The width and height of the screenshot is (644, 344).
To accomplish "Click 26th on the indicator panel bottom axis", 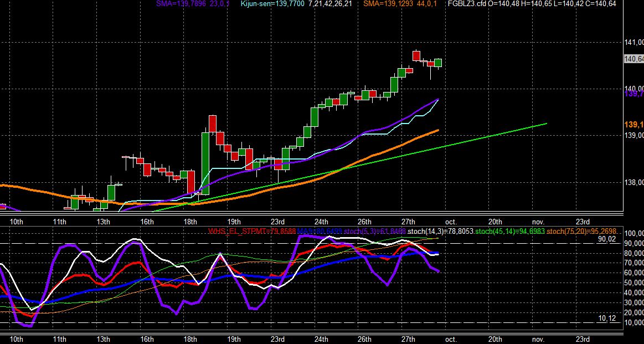I will [364, 340].
